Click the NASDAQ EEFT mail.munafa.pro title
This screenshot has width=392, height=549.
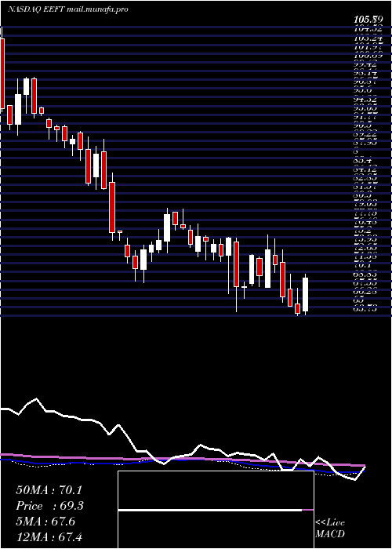pos(68,9)
